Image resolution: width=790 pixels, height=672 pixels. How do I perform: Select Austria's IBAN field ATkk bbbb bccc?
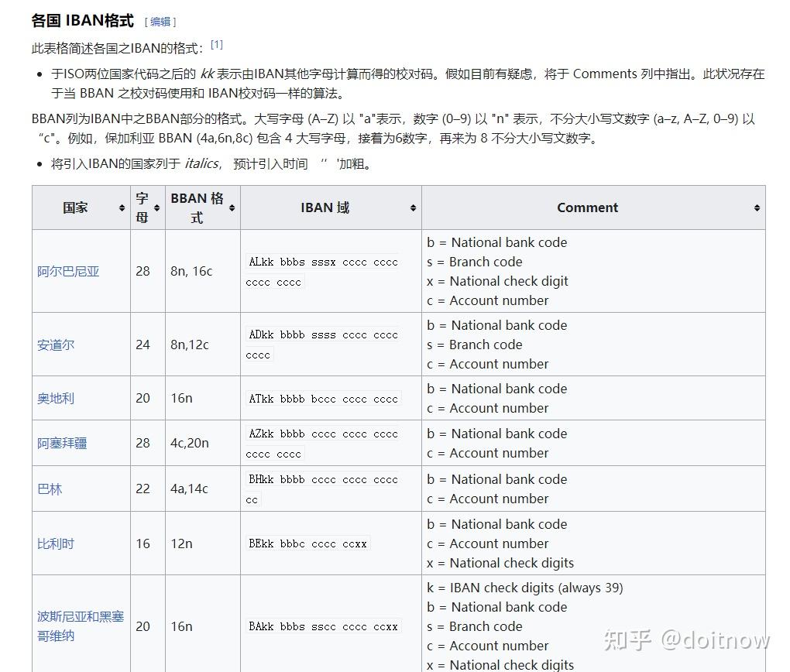pos(324,399)
